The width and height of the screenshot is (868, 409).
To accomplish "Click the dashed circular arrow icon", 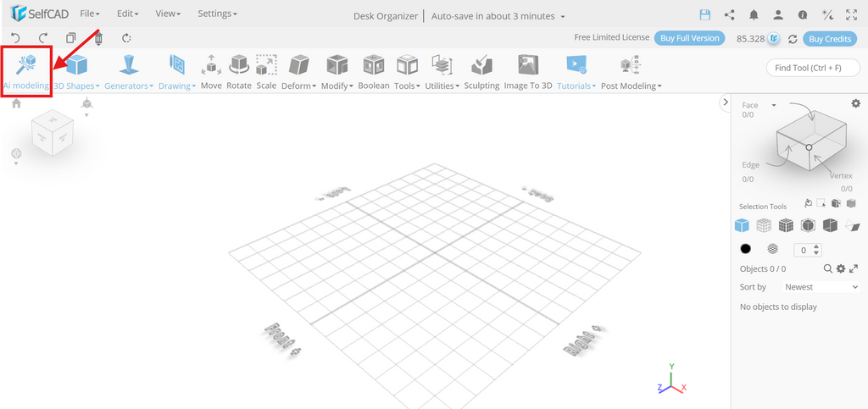I will (126, 38).
